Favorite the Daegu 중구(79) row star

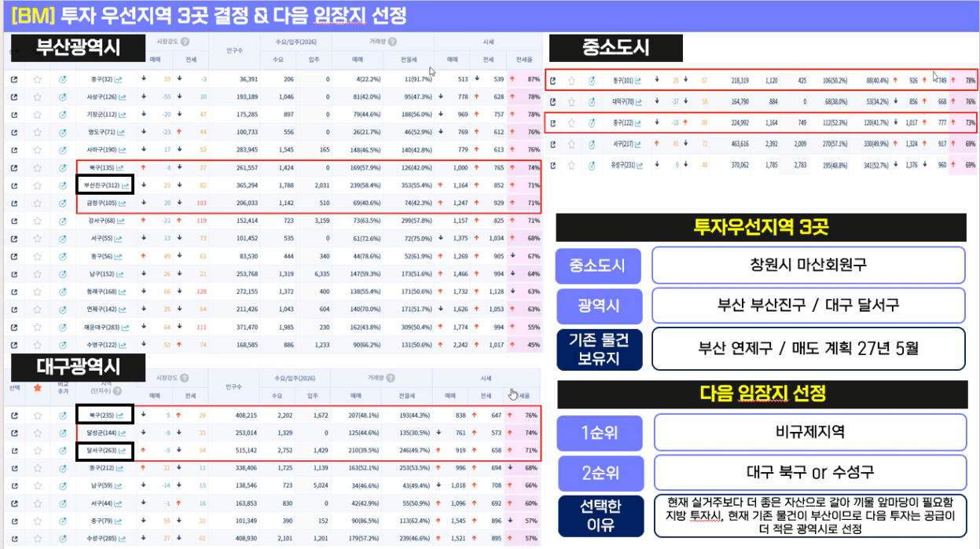tap(37, 522)
